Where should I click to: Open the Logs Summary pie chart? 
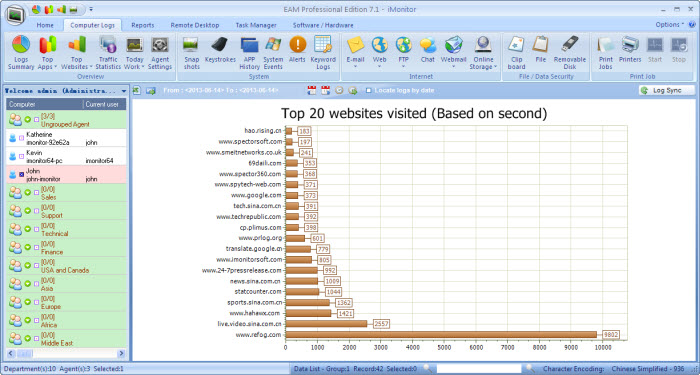pos(21,53)
